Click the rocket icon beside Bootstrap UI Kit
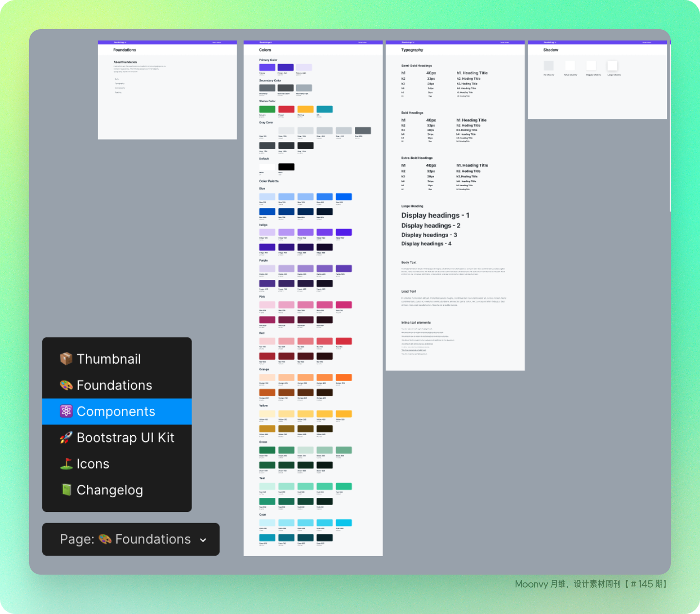 coord(66,438)
